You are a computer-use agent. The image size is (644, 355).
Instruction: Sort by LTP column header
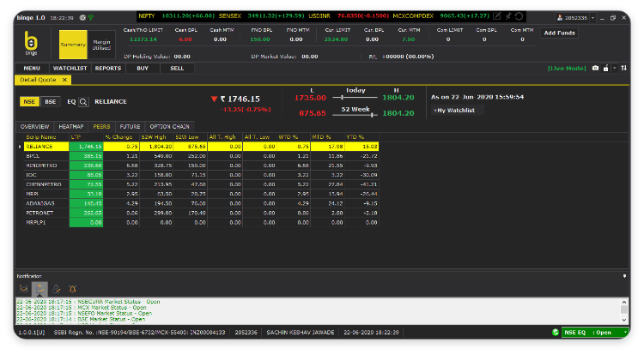pyautogui.click(x=86, y=137)
